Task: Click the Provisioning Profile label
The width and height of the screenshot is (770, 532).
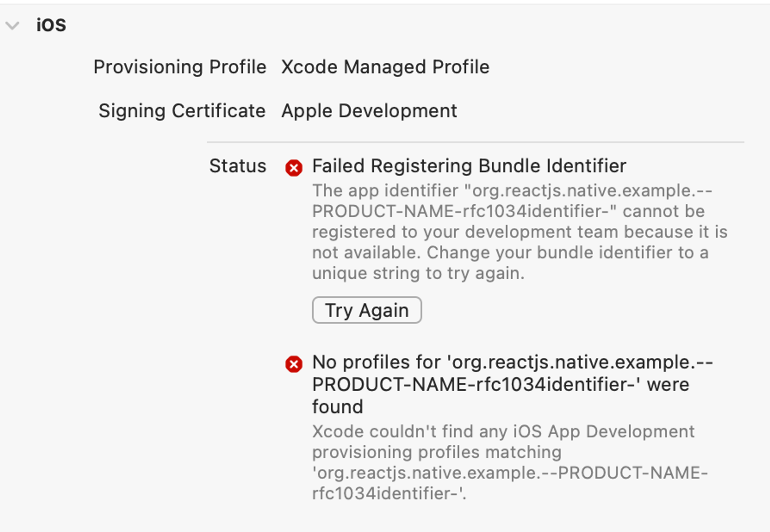Action: (180, 67)
